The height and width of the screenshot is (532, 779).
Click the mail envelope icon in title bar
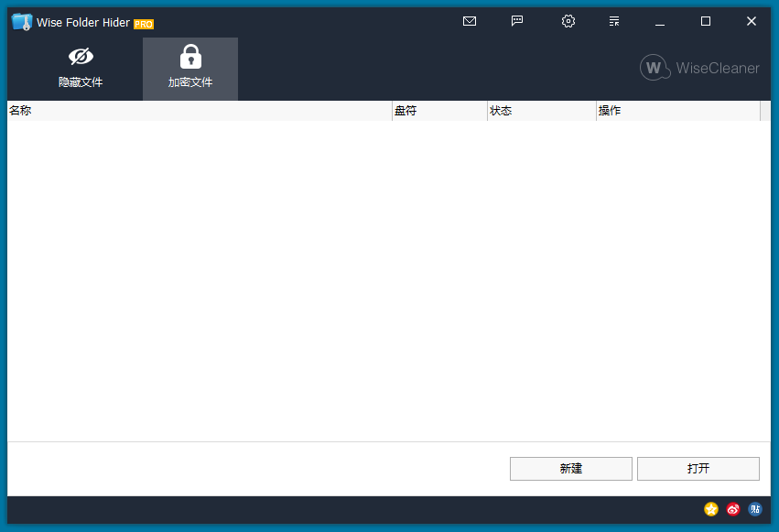click(470, 21)
